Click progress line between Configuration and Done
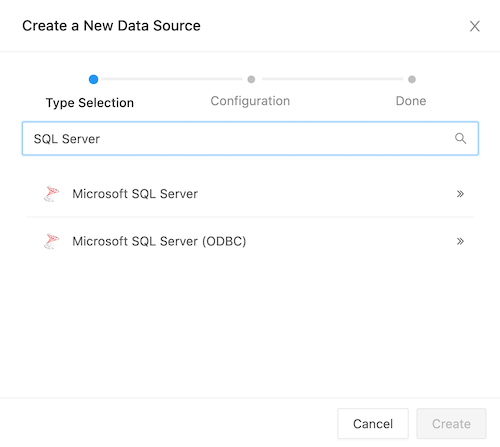The width and height of the screenshot is (500, 447). coord(332,79)
